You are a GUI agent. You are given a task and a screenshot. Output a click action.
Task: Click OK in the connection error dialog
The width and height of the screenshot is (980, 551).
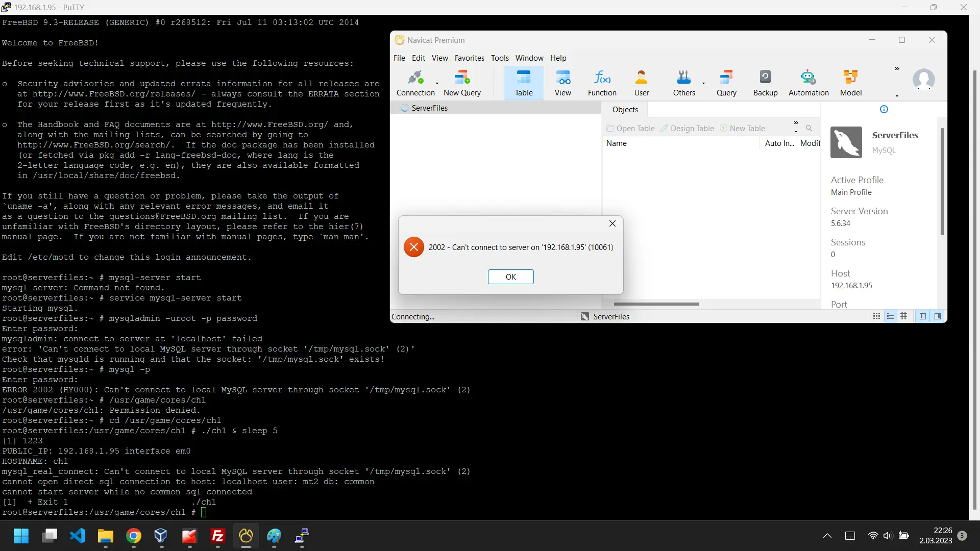pyautogui.click(x=510, y=277)
